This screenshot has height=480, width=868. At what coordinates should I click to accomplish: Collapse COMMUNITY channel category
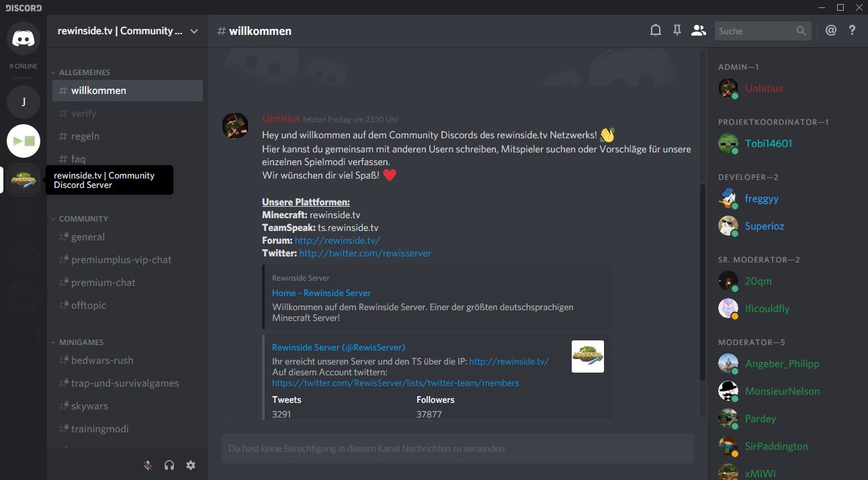[80, 218]
